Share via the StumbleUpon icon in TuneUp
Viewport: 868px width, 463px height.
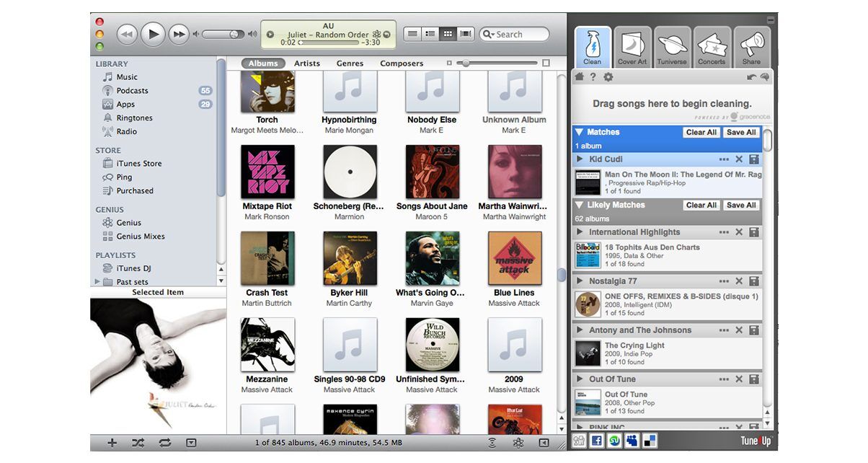[x=615, y=441]
